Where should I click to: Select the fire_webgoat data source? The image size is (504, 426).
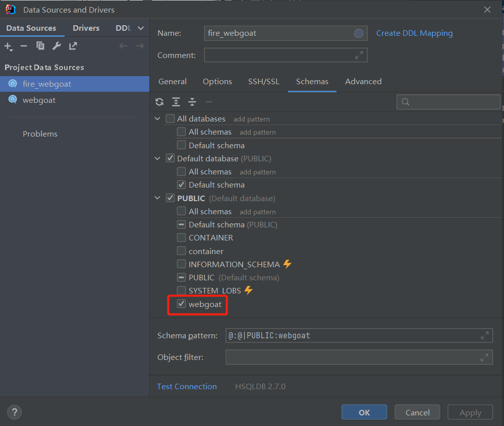click(75, 84)
